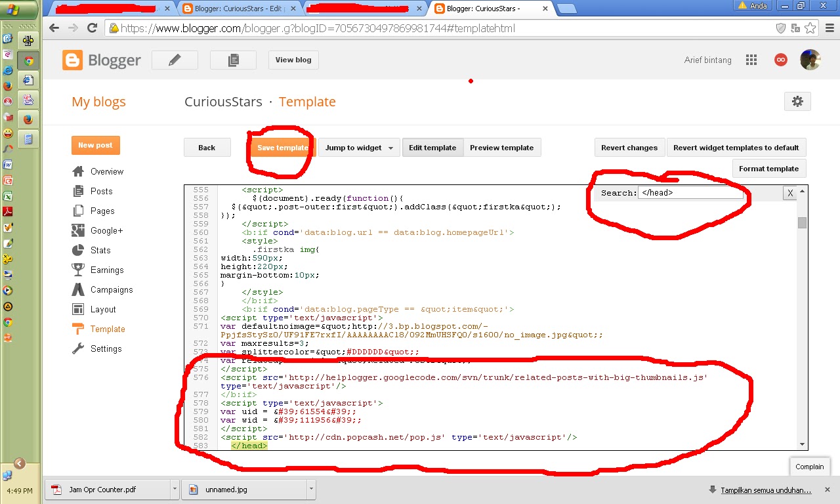Open Stats in the sidebar
Screen dimensions: 840x504
91,250
